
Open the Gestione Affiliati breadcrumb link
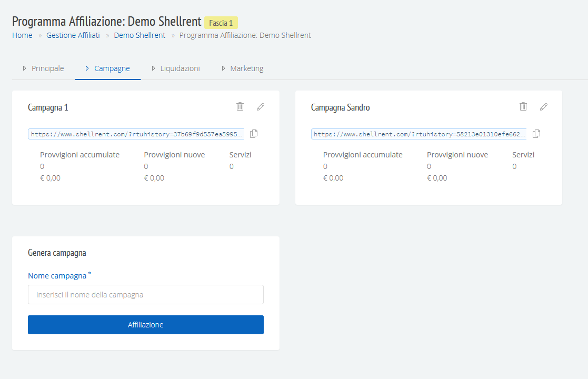[x=73, y=35]
